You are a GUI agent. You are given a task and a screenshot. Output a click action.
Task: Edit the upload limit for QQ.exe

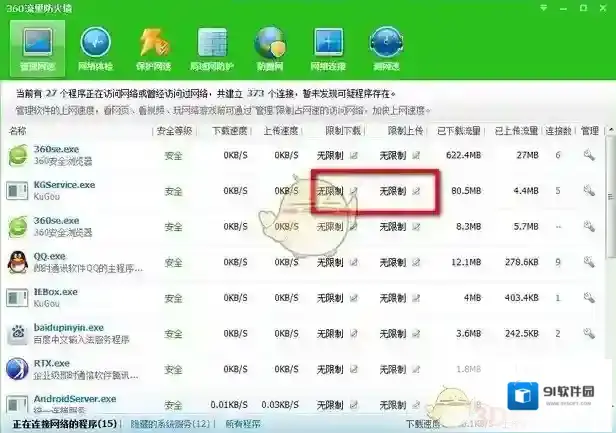pyautogui.click(x=417, y=262)
